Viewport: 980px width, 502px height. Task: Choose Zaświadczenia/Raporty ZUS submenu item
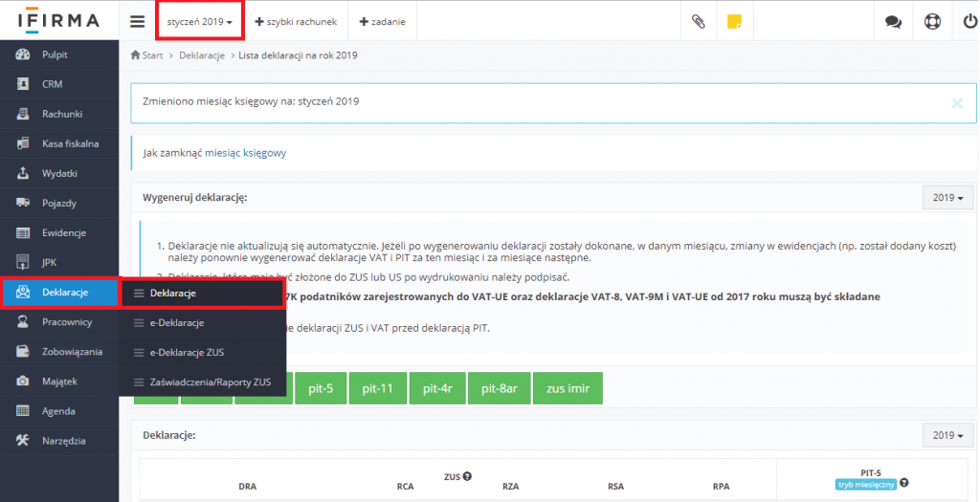[x=210, y=382]
